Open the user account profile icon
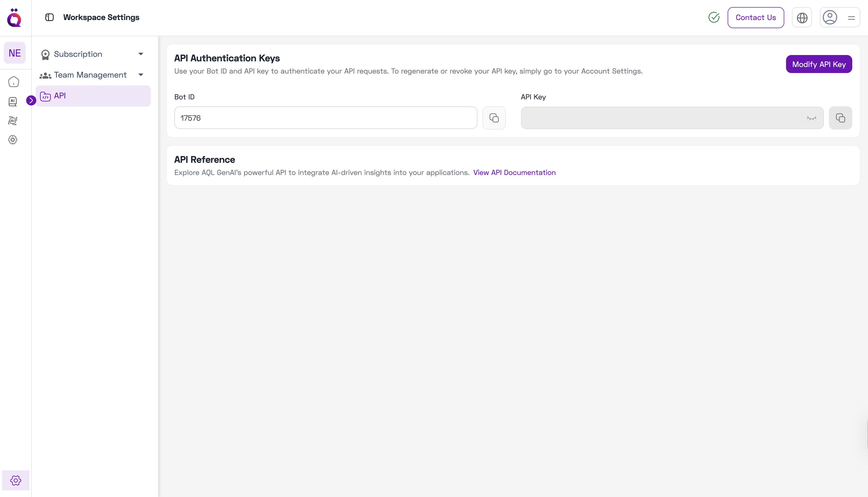Viewport: 868px width, 497px height. [830, 17]
